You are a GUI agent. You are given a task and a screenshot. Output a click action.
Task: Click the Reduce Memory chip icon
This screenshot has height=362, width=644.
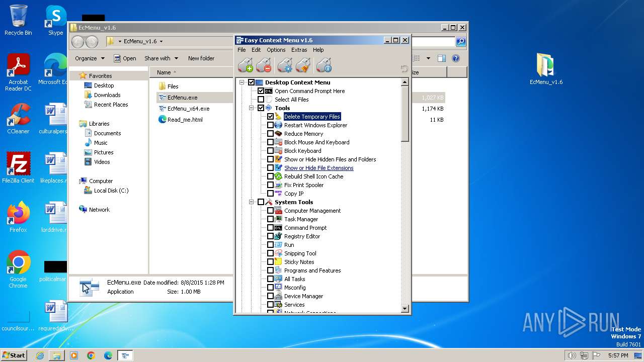click(278, 134)
